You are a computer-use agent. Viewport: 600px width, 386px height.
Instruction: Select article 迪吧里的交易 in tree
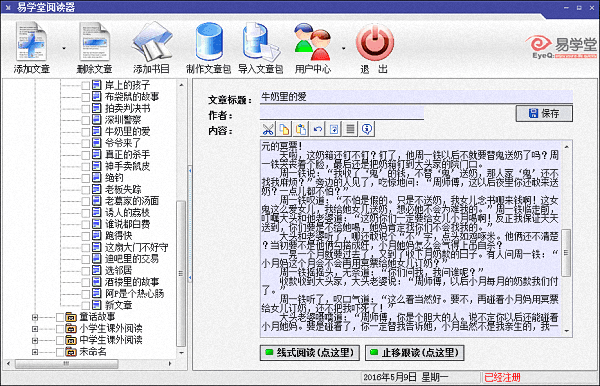tap(132, 259)
